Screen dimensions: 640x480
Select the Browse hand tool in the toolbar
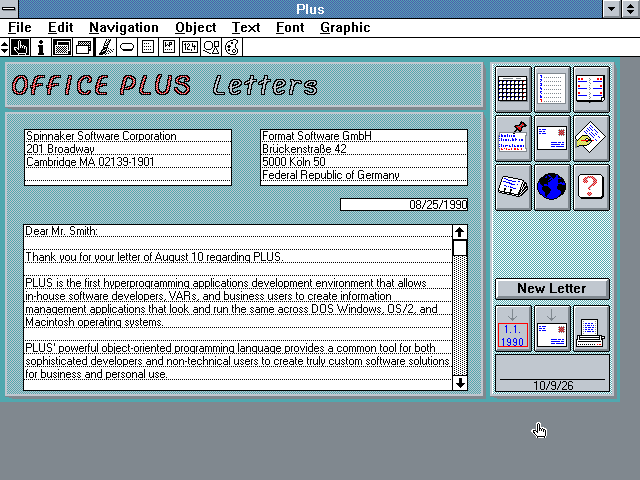[20, 47]
